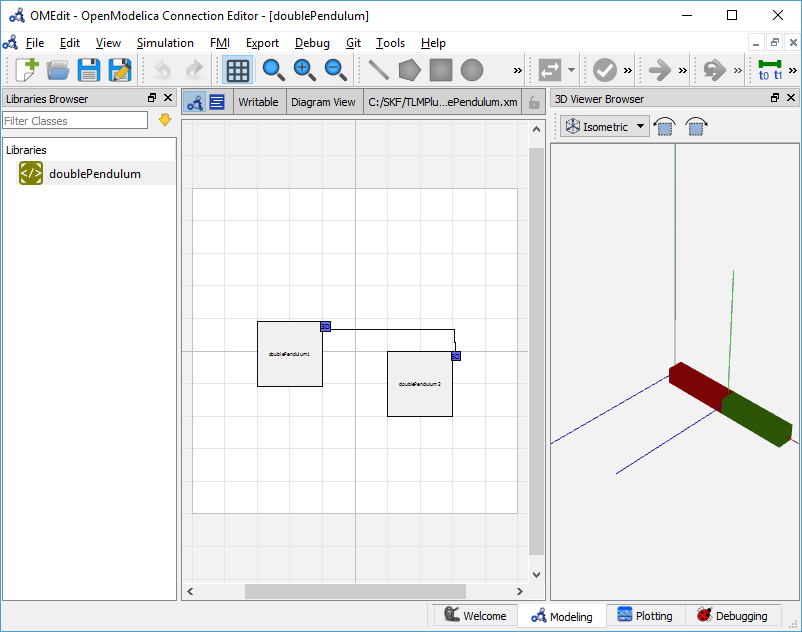802x632 pixels.
Task: Toggle grid display in the diagram toolbar
Action: [x=238, y=70]
